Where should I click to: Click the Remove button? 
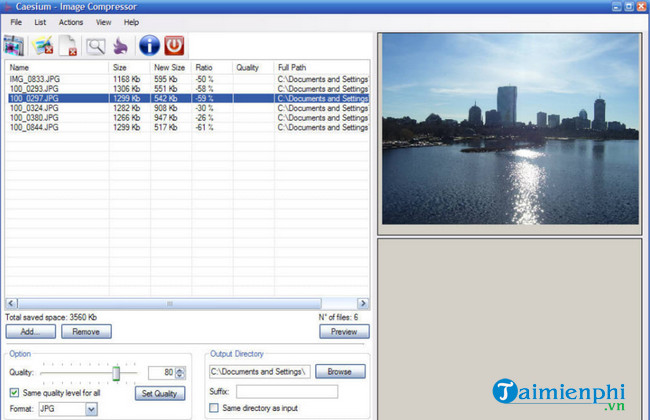(x=86, y=332)
